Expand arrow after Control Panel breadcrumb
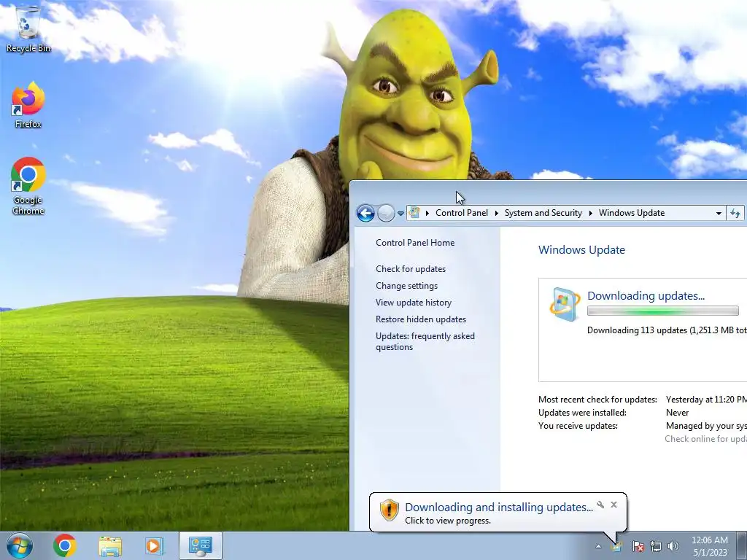Screen dimensions: 747x560 tap(496, 214)
